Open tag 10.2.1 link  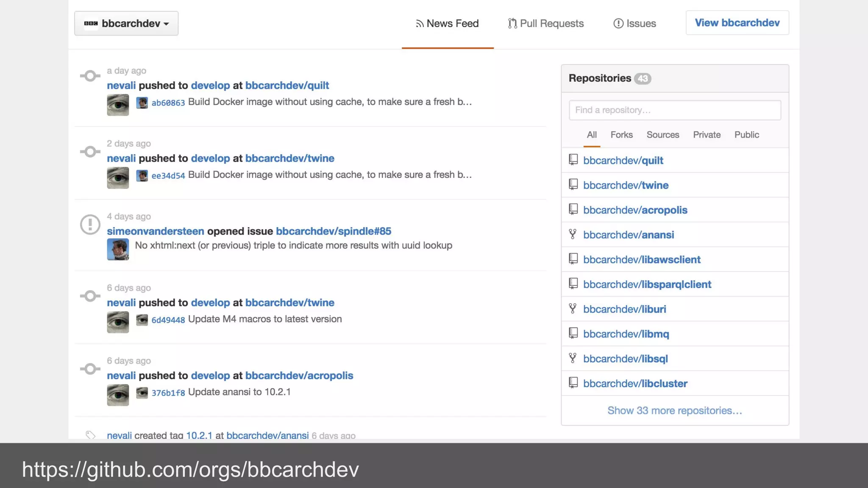[199, 435]
